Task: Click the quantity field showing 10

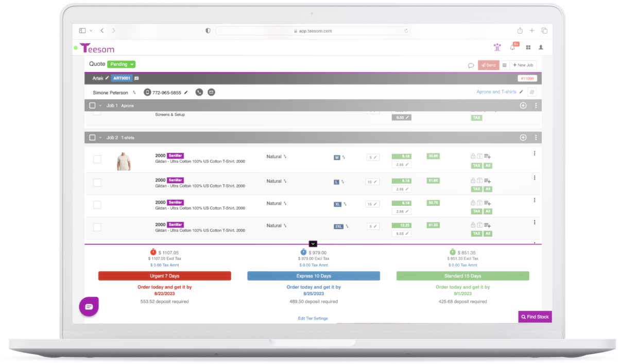Action: pyautogui.click(x=373, y=182)
